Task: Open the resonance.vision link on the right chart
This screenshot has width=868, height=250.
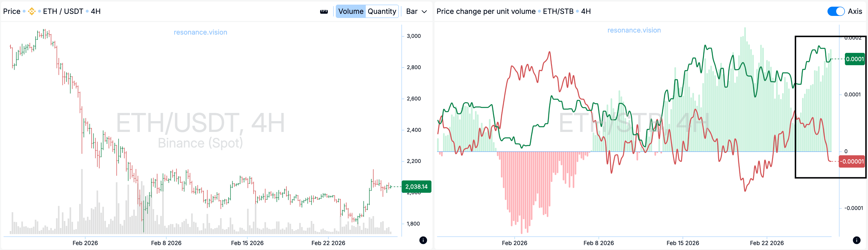Action: pyautogui.click(x=634, y=30)
